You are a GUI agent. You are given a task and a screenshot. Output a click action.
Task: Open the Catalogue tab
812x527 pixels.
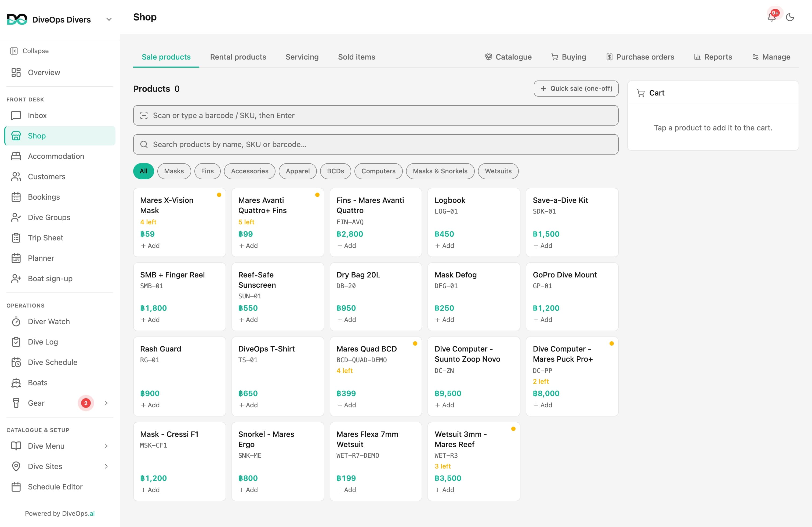[508, 57]
